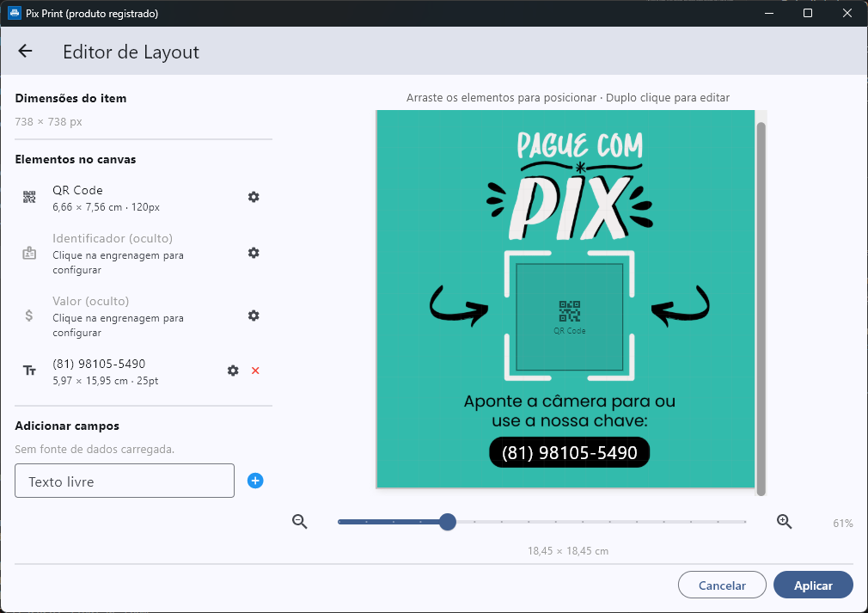Add the Texto livre field with plus button

coord(255,481)
